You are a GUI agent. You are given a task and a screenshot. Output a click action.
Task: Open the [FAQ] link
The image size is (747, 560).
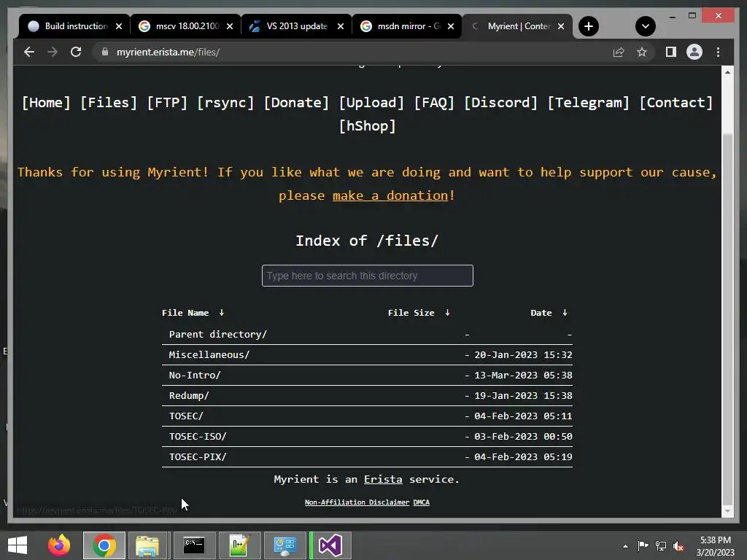point(434,102)
